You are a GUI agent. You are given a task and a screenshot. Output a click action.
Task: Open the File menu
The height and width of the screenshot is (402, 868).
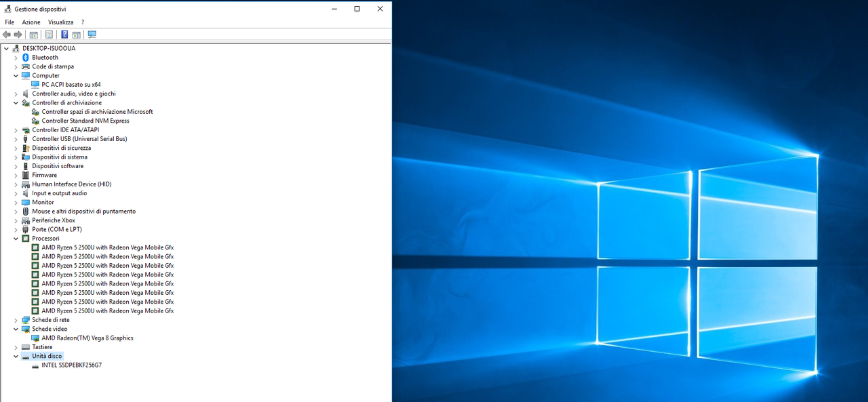9,22
